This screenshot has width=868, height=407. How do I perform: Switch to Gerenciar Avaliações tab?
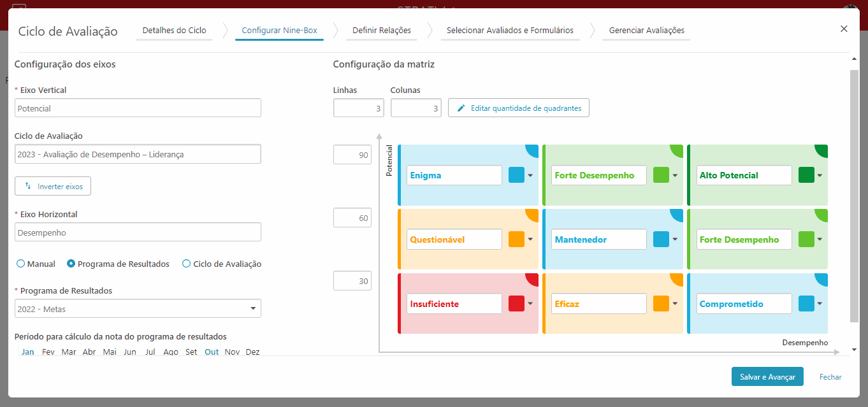coord(646,30)
